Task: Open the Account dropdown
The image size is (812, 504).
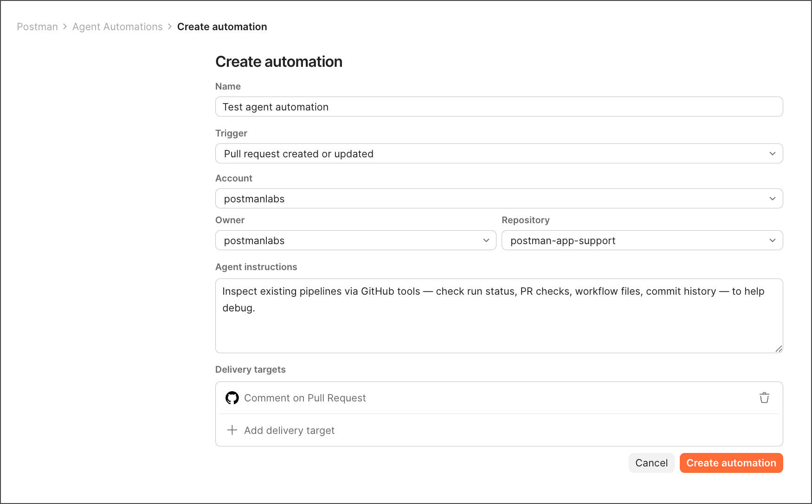Action: tap(499, 199)
